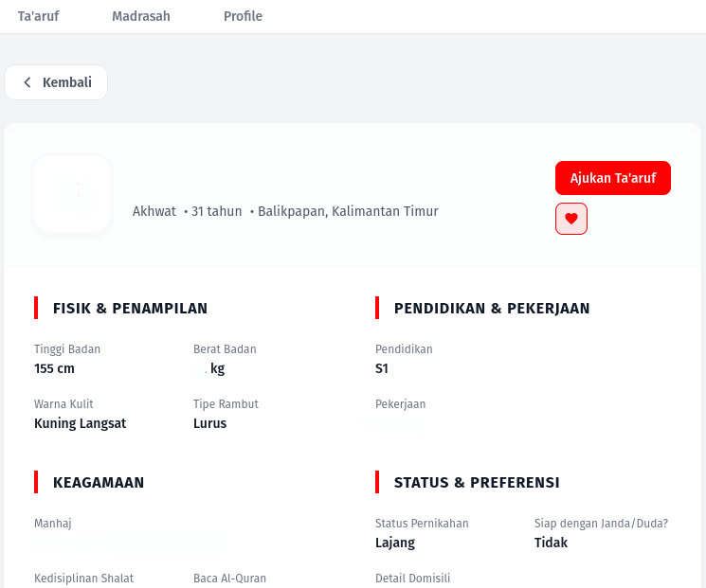Click the Kembali button

click(x=56, y=82)
